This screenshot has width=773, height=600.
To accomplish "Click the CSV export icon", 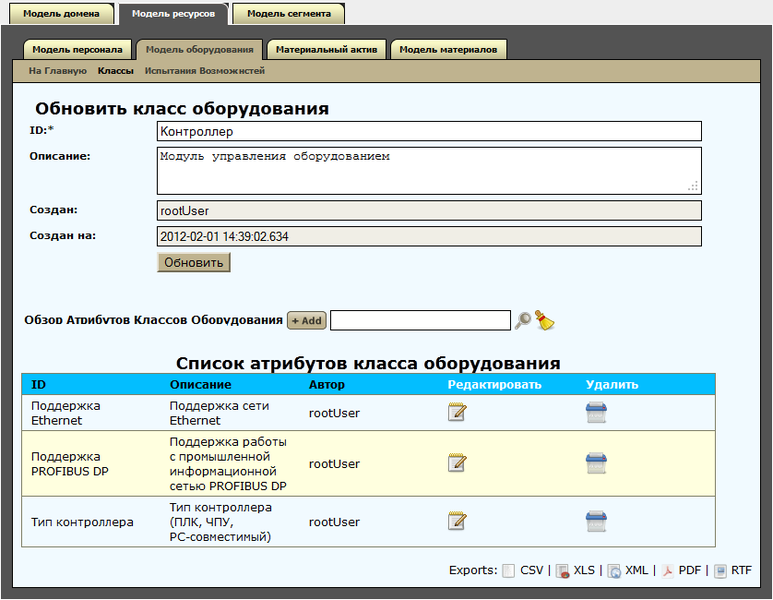I will [508, 571].
